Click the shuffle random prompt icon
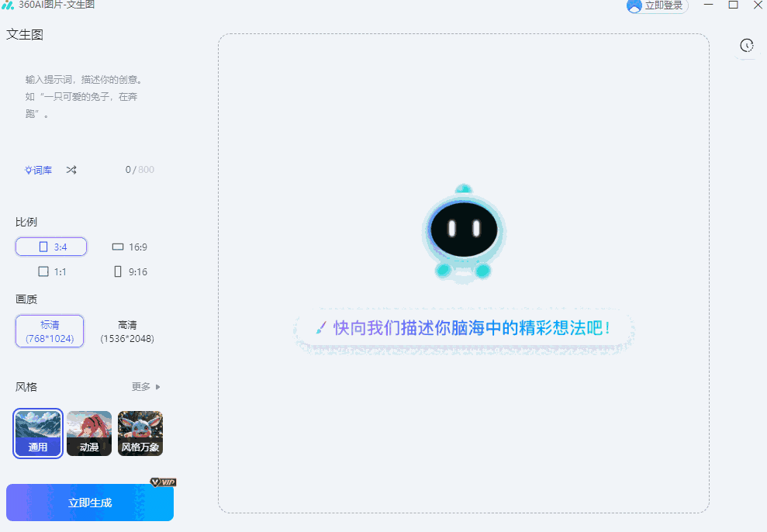Image resolution: width=767 pixels, height=532 pixels. [71, 170]
